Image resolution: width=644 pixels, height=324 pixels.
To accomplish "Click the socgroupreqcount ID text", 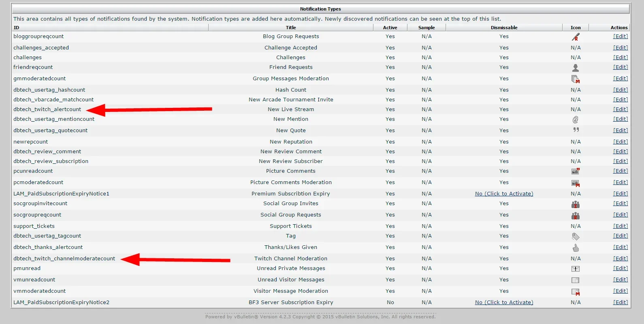I will coord(37,215).
